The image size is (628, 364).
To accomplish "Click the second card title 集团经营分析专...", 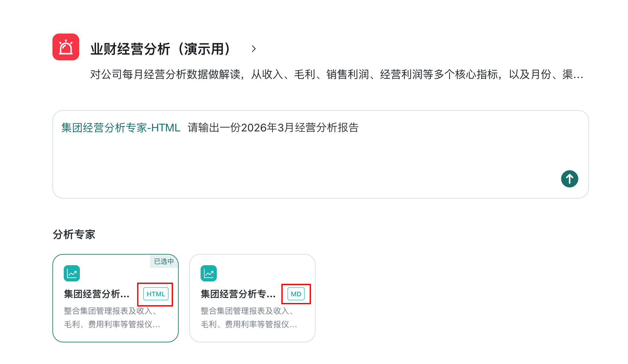I will [x=238, y=294].
